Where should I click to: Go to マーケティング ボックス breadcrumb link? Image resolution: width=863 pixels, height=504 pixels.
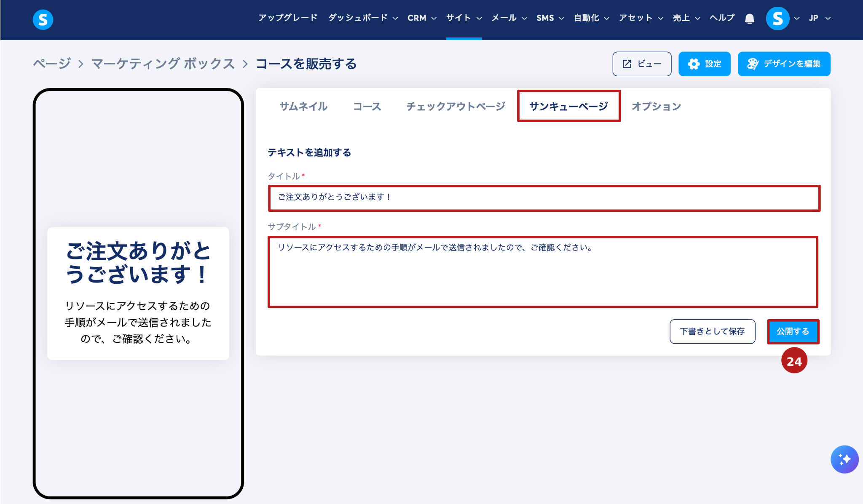(x=163, y=64)
